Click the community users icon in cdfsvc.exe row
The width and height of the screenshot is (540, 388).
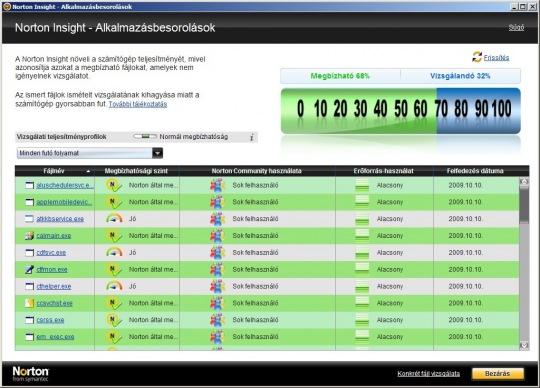pos(217,253)
